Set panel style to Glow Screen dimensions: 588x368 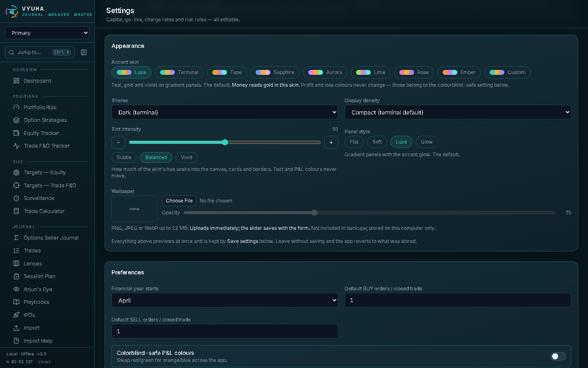pyautogui.click(x=427, y=142)
